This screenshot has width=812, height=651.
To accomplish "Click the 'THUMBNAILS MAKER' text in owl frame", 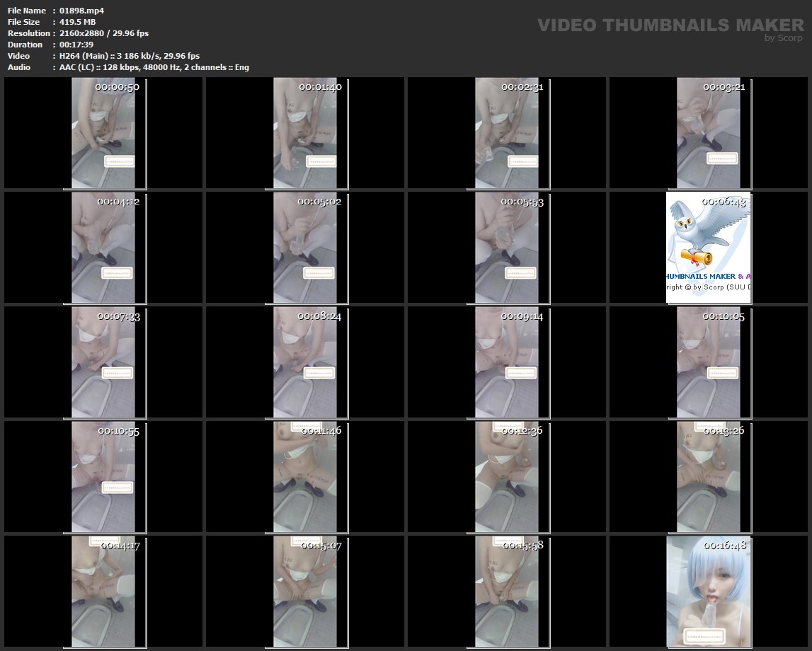I will [x=701, y=277].
